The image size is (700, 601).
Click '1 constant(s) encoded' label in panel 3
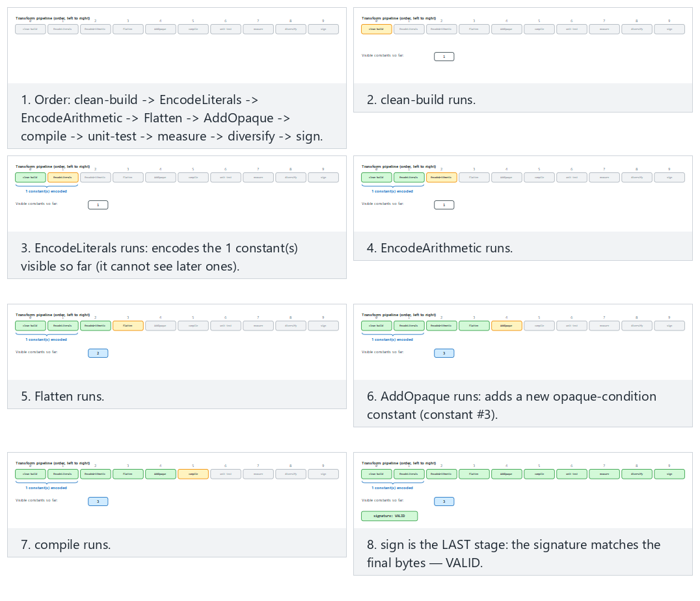click(x=46, y=191)
